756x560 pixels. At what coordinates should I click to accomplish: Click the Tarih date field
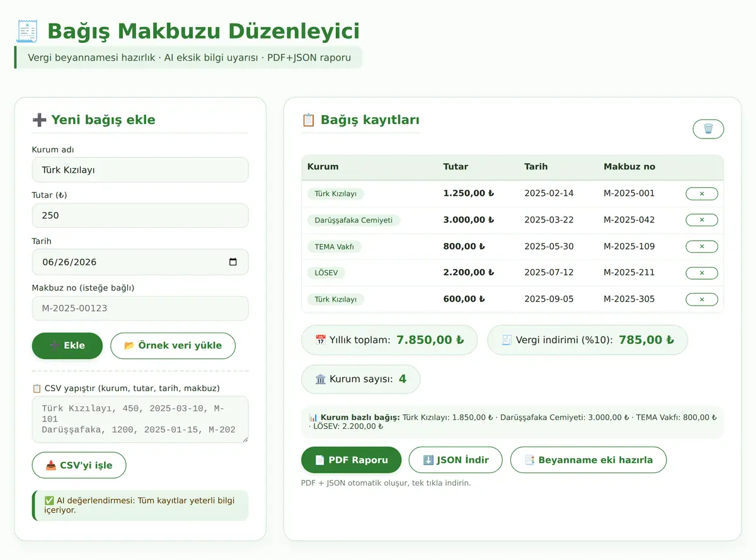pyautogui.click(x=140, y=262)
